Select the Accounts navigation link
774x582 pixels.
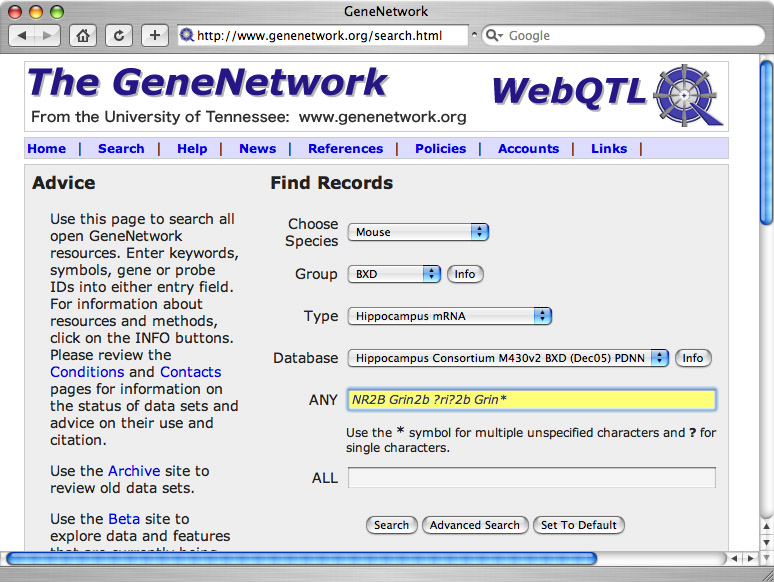[528, 149]
